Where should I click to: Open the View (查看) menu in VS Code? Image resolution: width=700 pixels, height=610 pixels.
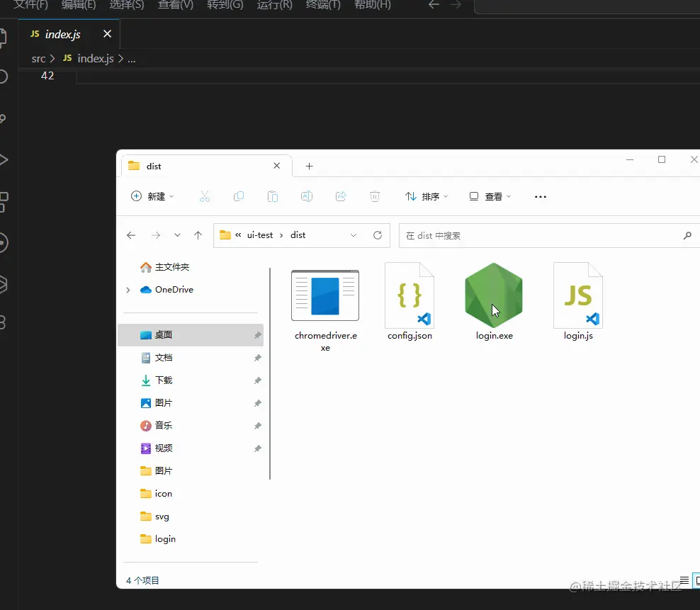tap(176, 5)
